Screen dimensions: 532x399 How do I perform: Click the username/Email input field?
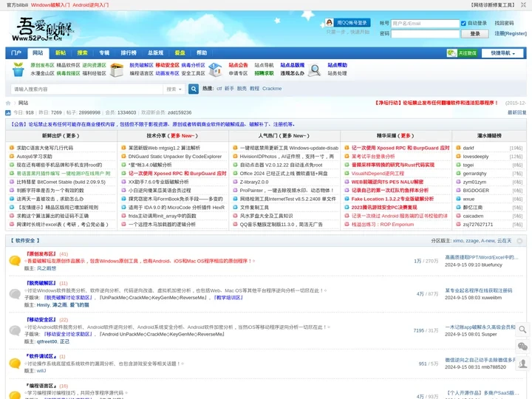425,24
